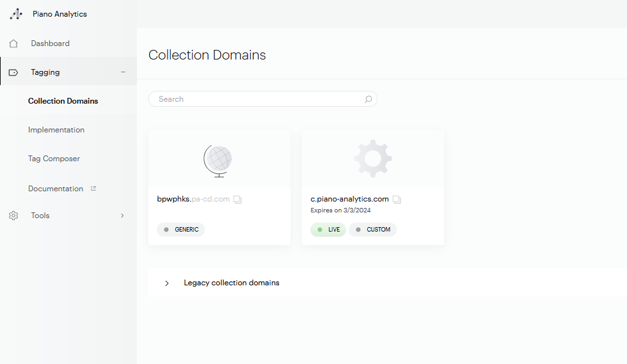
Task: Click the LIVE status badge
Action: [328, 230]
